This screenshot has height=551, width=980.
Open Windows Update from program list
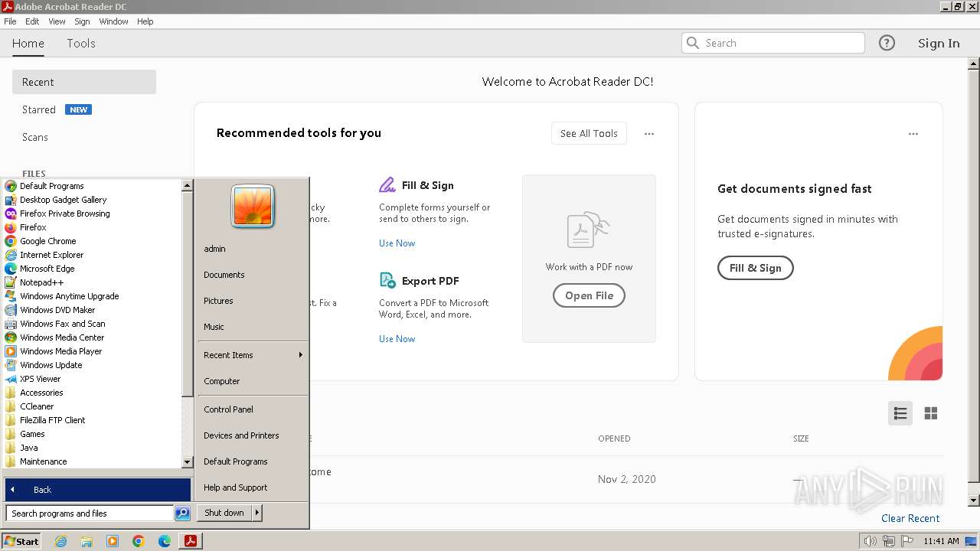click(51, 365)
